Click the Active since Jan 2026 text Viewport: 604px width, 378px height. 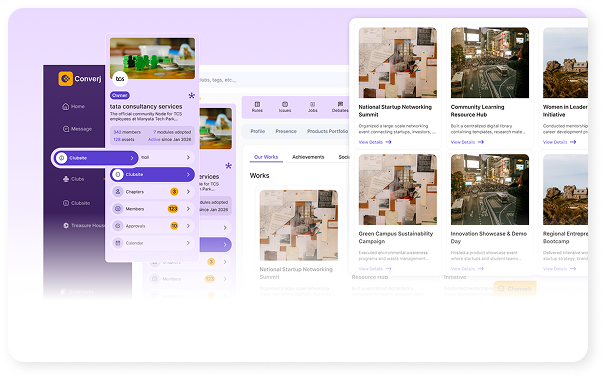tap(169, 139)
